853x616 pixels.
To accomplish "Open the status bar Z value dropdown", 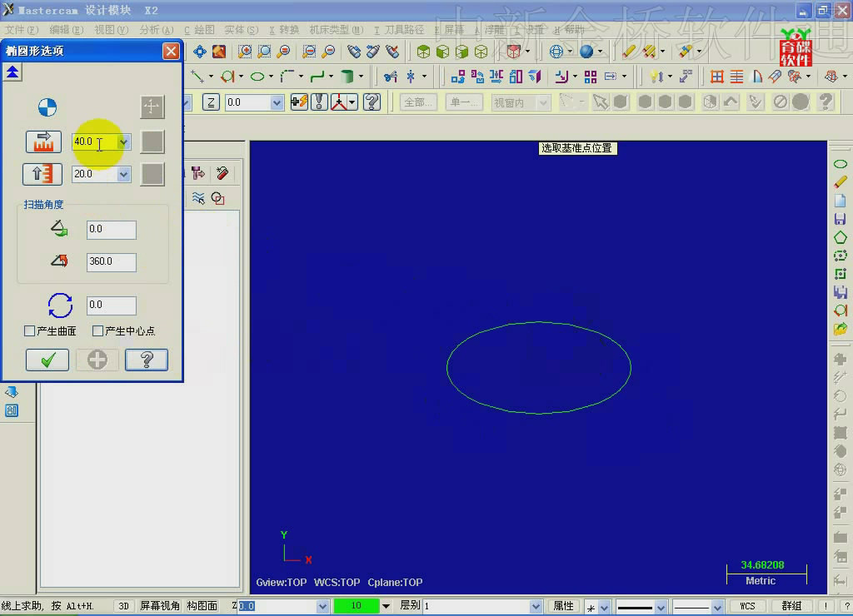I will (x=322, y=606).
